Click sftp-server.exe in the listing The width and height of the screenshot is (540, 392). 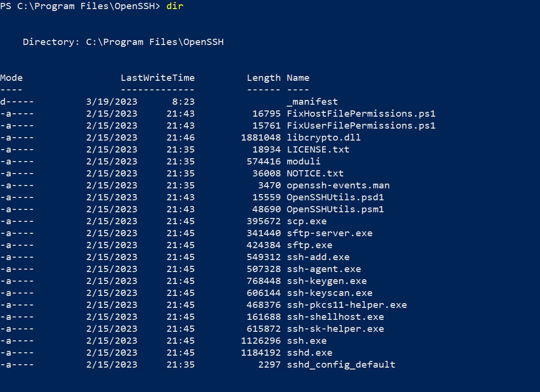pyautogui.click(x=329, y=233)
